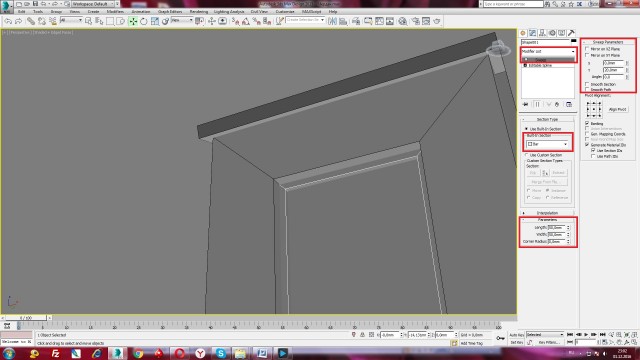
Task: Activate the Select and Move tool
Action: [133, 21]
